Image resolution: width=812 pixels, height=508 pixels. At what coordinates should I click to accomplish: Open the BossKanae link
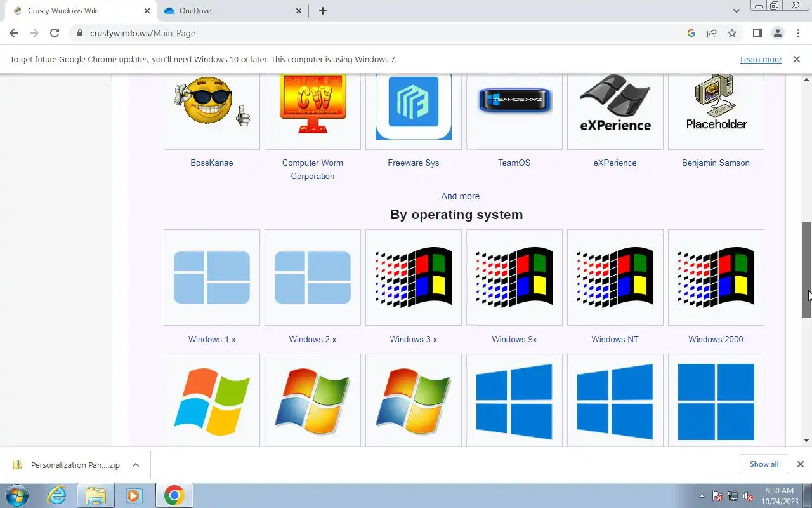[x=212, y=163]
